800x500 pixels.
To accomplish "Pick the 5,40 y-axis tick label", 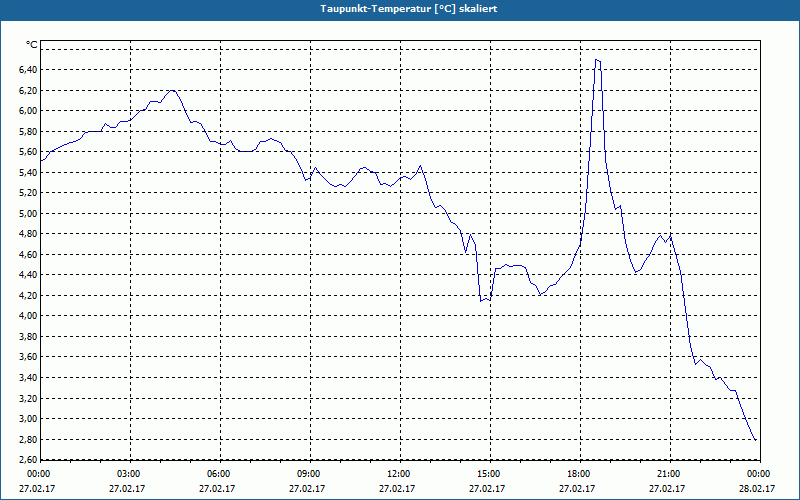I will (28, 172).
